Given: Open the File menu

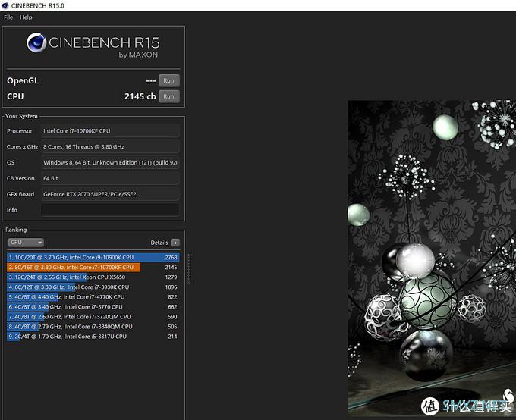Looking at the screenshot, I should pos(8,17).
